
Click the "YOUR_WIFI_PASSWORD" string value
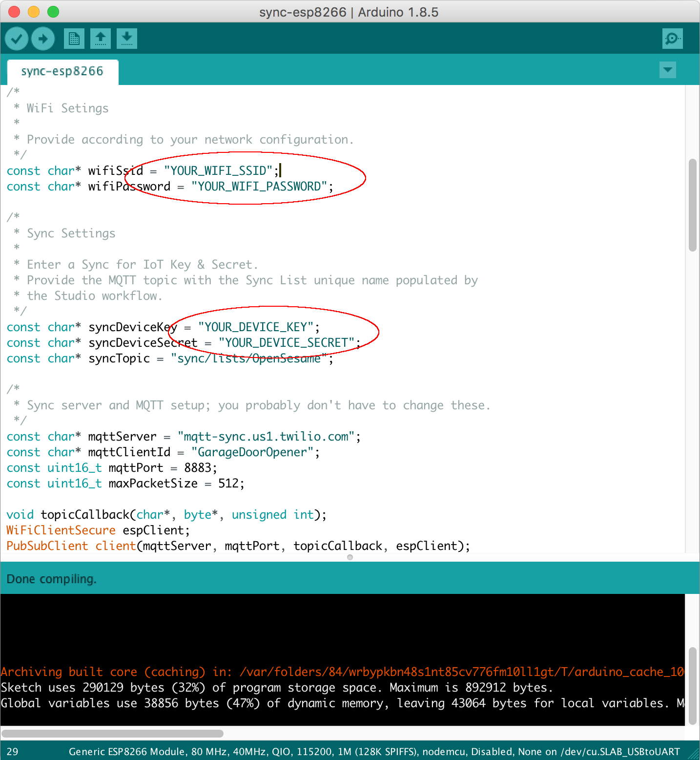259,187
